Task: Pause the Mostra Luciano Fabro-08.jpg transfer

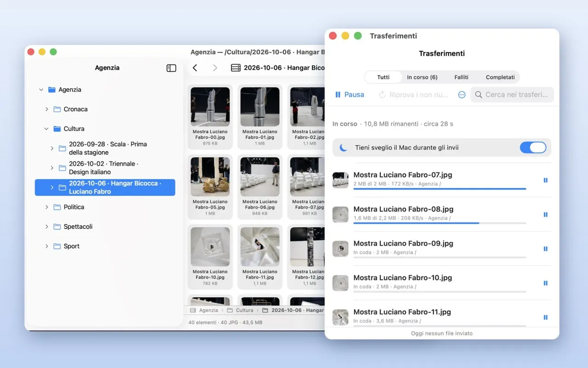Action: coord(546,214)
